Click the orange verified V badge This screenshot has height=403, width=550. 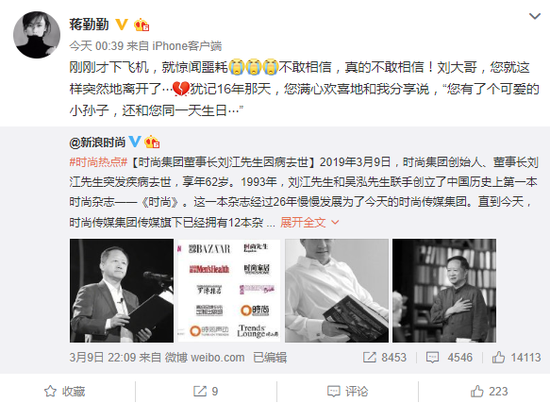tap(121, 24)
